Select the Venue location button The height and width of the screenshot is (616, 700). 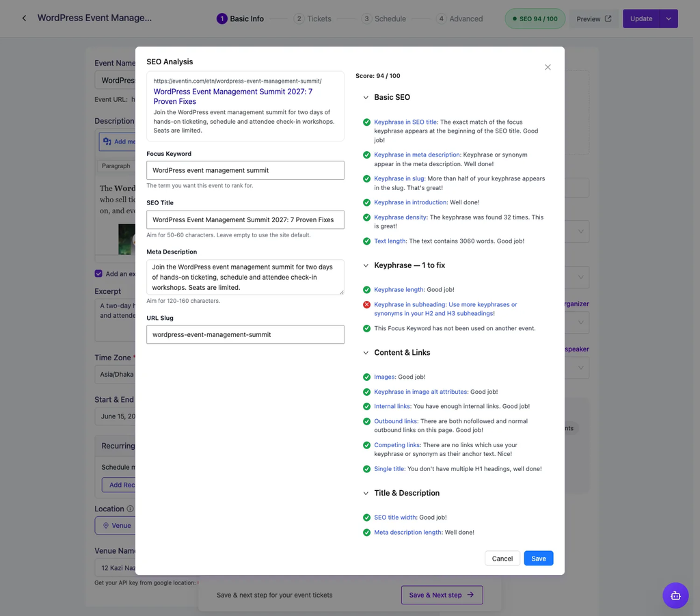115,525
